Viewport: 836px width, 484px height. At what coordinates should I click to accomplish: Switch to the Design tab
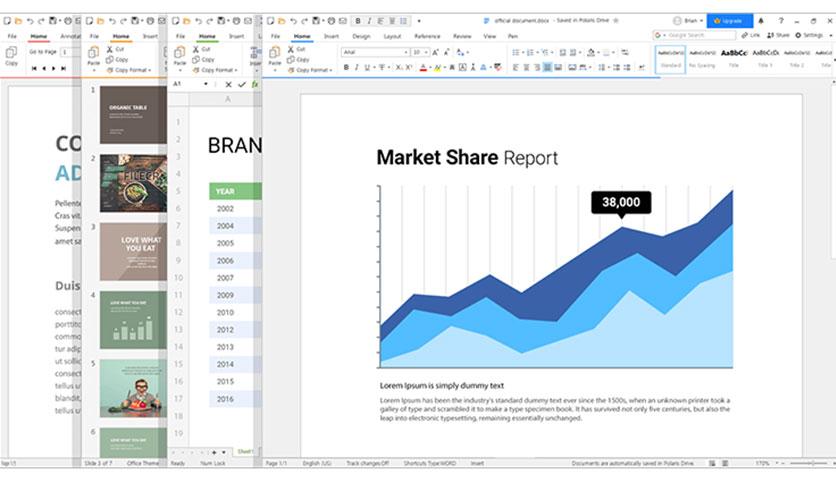[361, 36]
